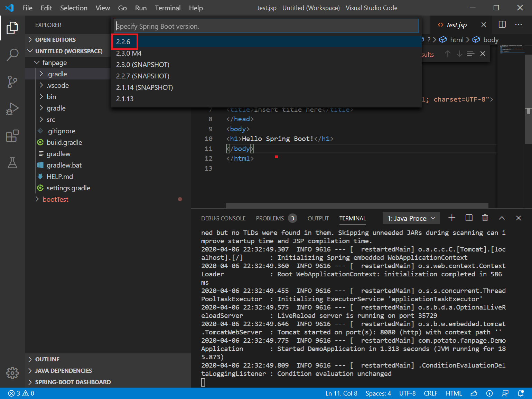Select Spring Boot version 2.1.13
The height and width of the screenshot is (399, 532).
tap(266, 99)
